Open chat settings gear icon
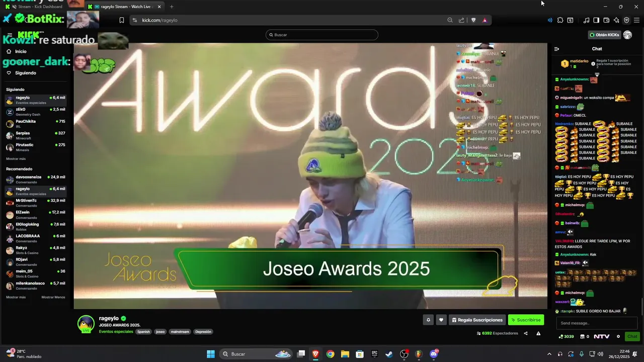Viewport: 644px width, 362px height. [618, 336]
